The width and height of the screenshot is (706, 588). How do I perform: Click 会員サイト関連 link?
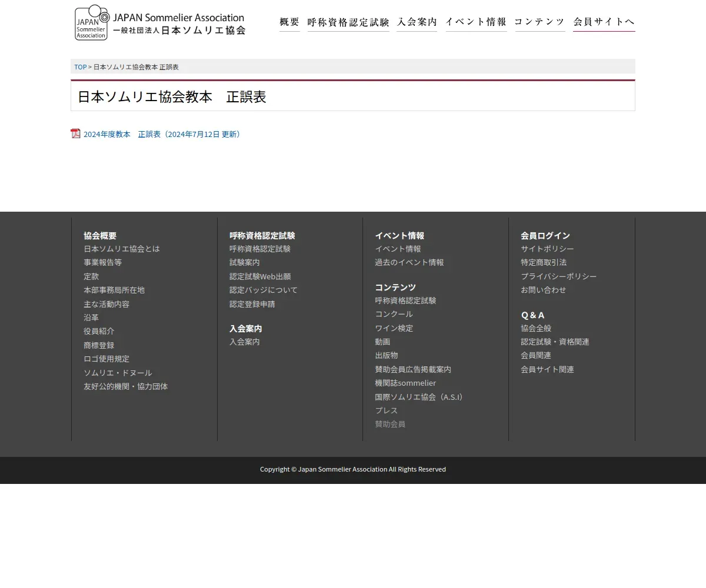click(547, 369)
